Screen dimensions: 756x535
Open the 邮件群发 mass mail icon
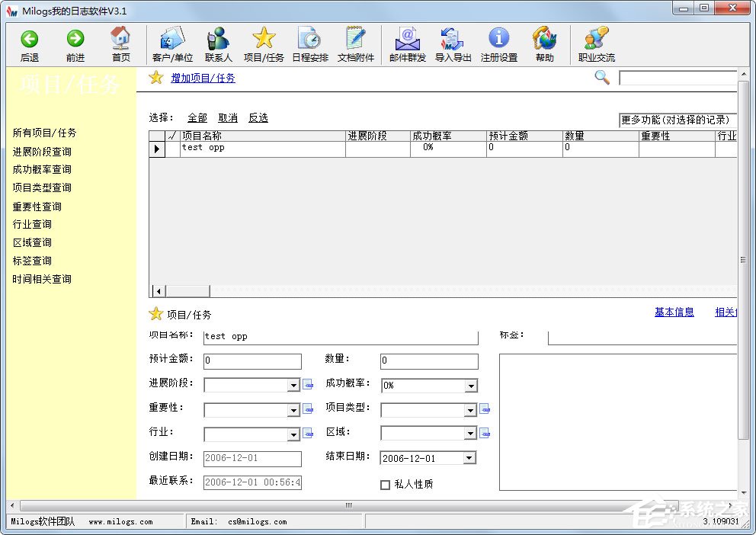408,39
